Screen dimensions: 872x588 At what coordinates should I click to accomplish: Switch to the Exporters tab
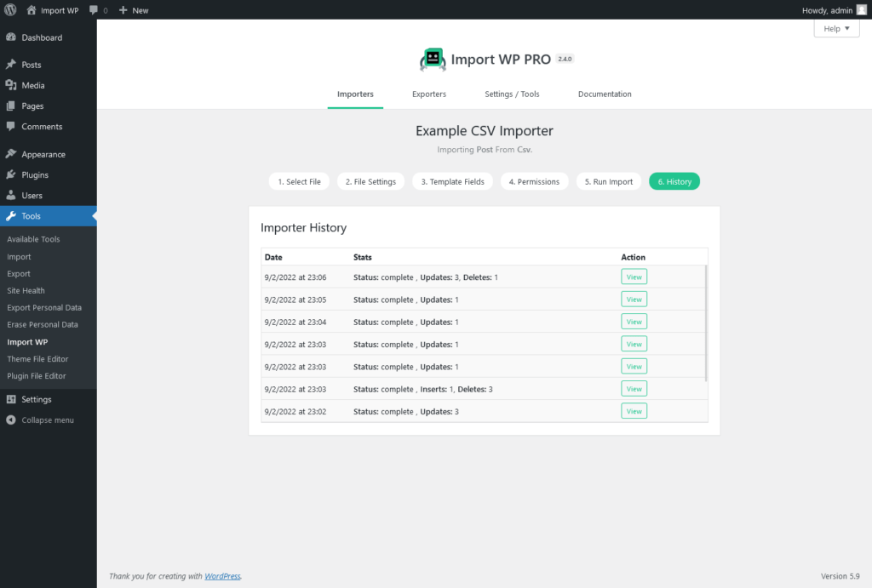(429, 94)
